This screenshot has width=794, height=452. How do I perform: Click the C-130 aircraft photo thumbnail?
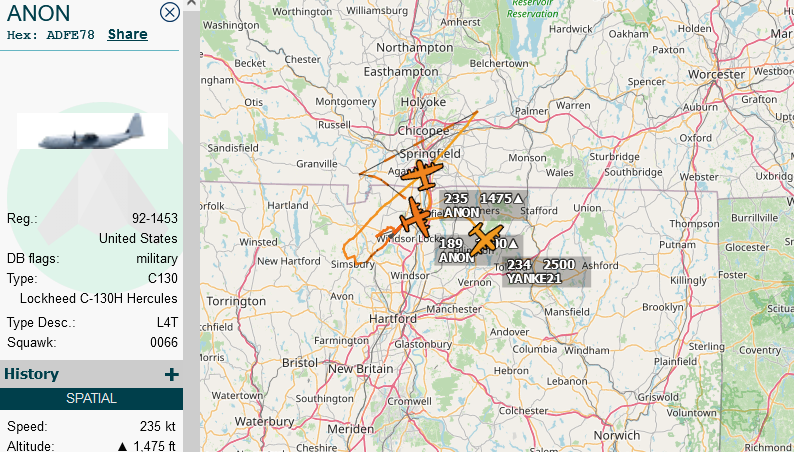tap(92, 131)
